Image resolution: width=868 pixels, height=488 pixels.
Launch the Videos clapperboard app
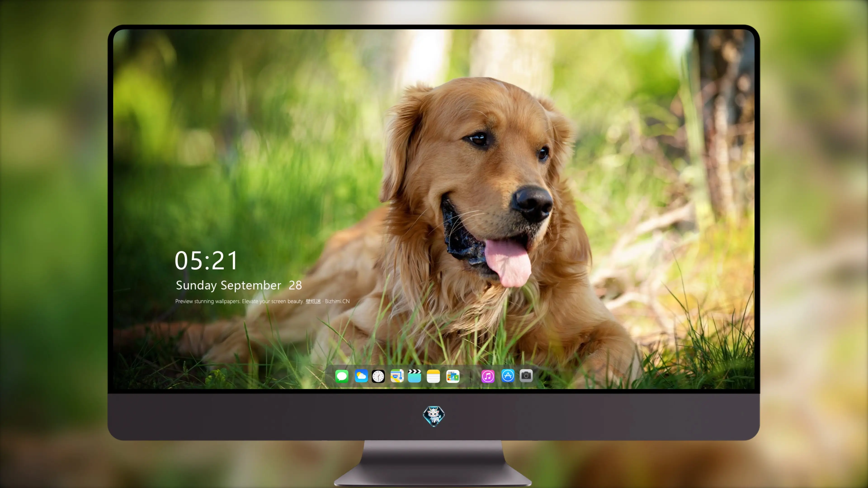(x=415, y=376)
